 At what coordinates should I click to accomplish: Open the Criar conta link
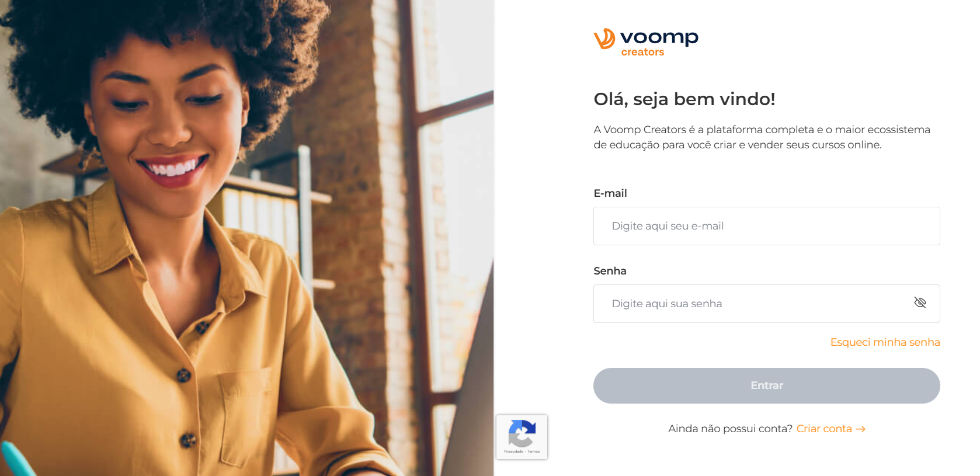point(824,429)
